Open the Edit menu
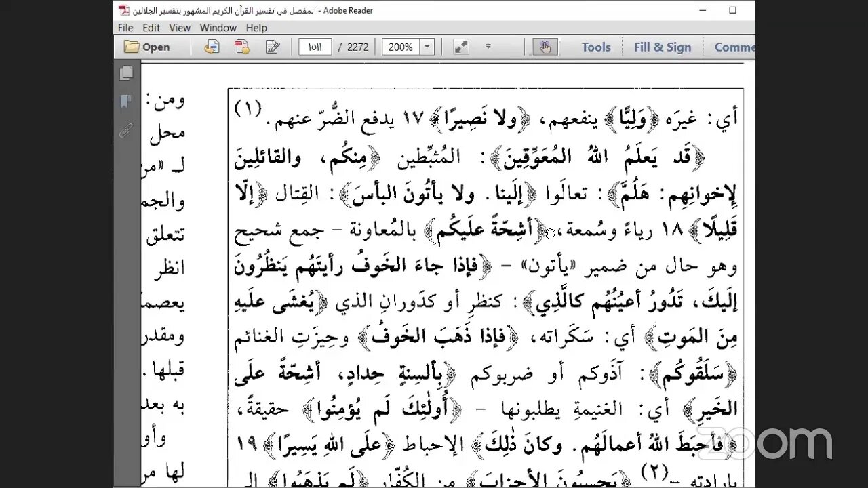 click(151, 28)
